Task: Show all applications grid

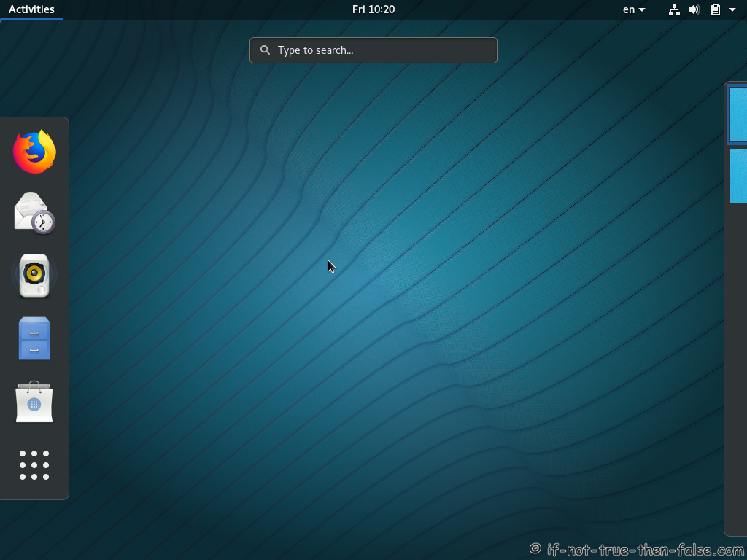Action: [x=34, y=465]
